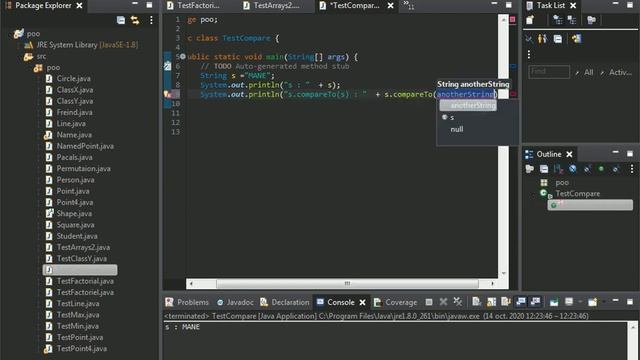Image resolution: width=640 pixels, height=360 pixels.
Task: Collapse main method fold marker
Action: tap(182, 57)
